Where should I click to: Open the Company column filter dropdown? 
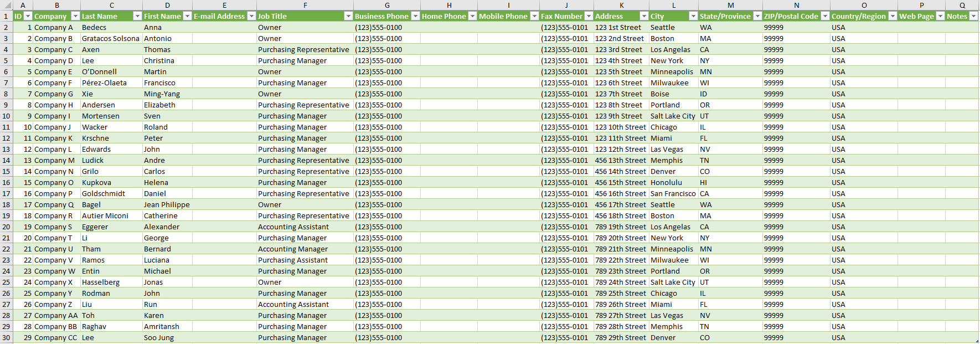75,16
